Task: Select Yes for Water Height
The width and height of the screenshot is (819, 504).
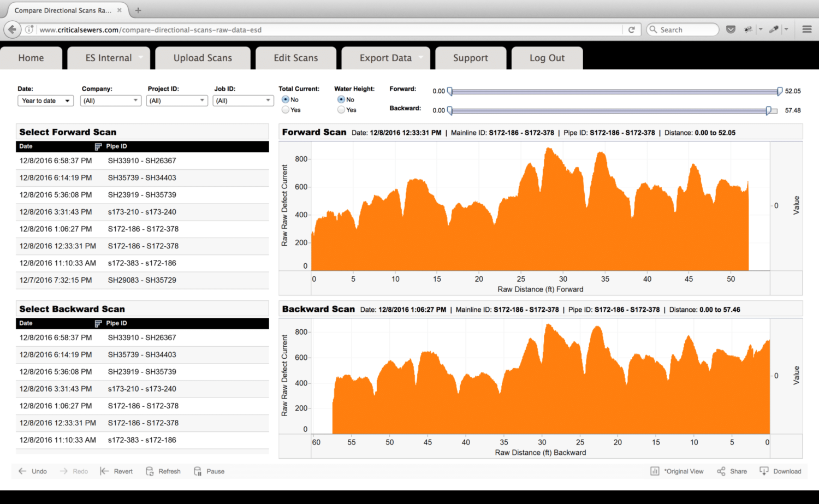Action: point(341,110)
